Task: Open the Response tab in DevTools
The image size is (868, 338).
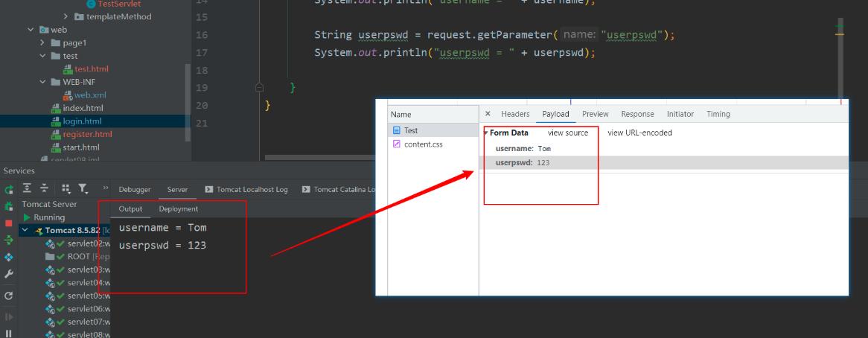Action: 637,114
